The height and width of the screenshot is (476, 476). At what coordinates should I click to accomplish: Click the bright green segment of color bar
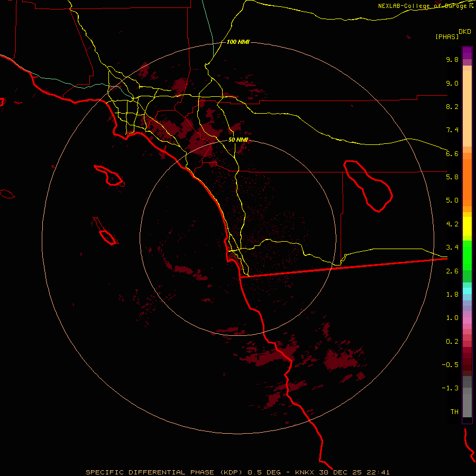[467, 255]
